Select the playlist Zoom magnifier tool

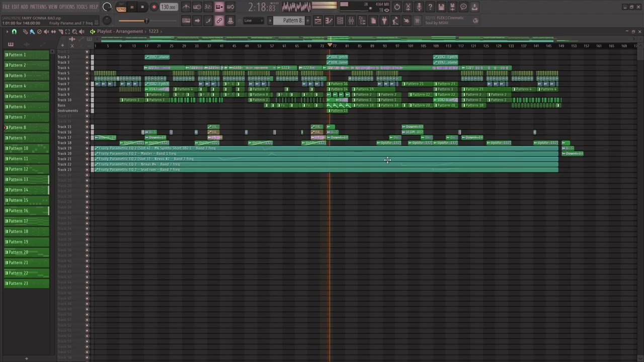(74, 32)
